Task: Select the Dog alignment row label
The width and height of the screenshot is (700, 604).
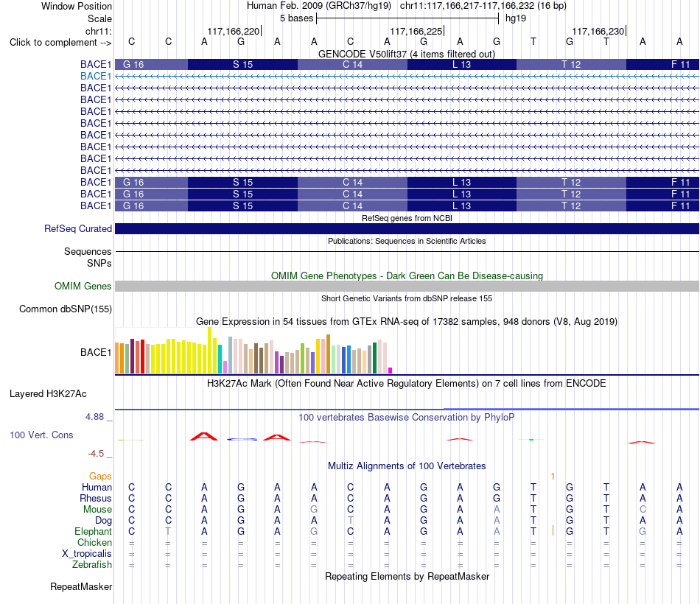Action: click(103, 521)
